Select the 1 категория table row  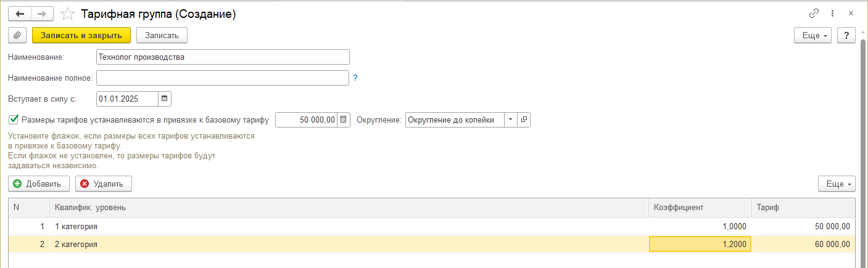pos(308,226)
